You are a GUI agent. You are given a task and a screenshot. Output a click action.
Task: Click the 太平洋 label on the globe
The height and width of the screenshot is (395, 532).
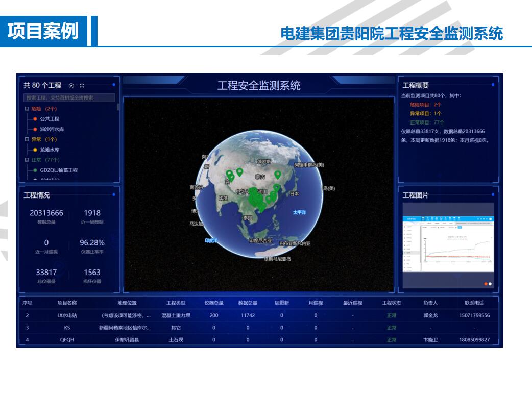[x=300, y=212]
